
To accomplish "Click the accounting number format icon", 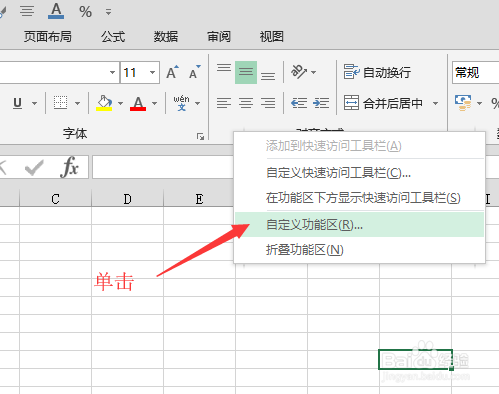I will (x=463, y=103).
